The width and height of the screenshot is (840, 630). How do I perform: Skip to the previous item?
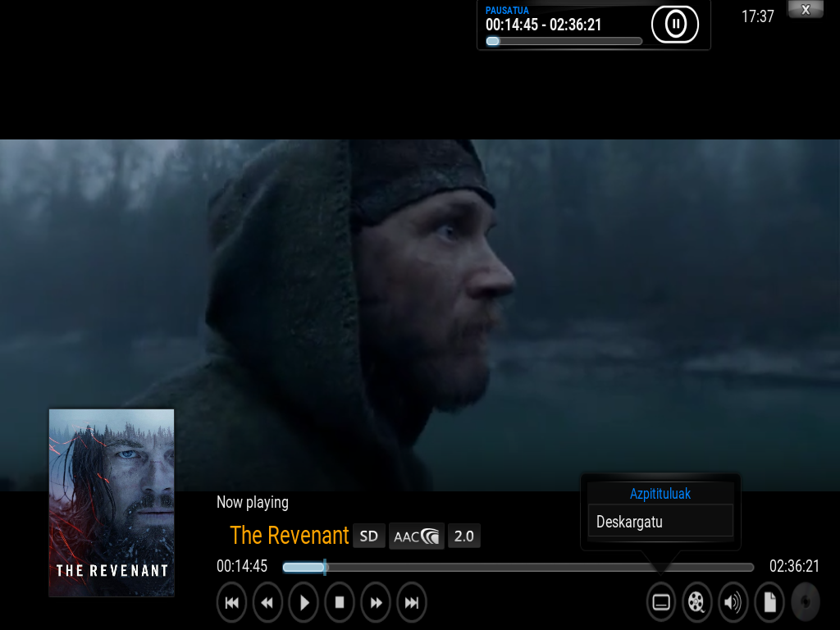(x=231, y=603)
